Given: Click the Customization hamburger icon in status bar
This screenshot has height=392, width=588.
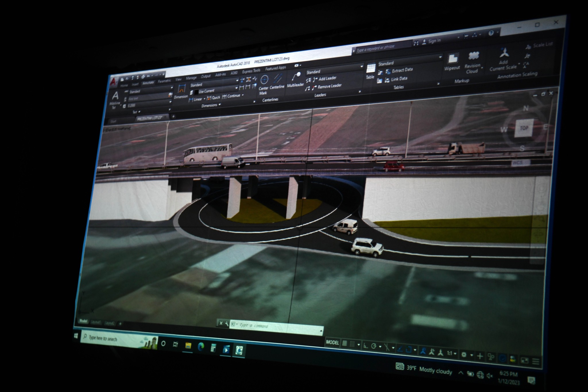Looking at the screenshot, I should [536, 361].
